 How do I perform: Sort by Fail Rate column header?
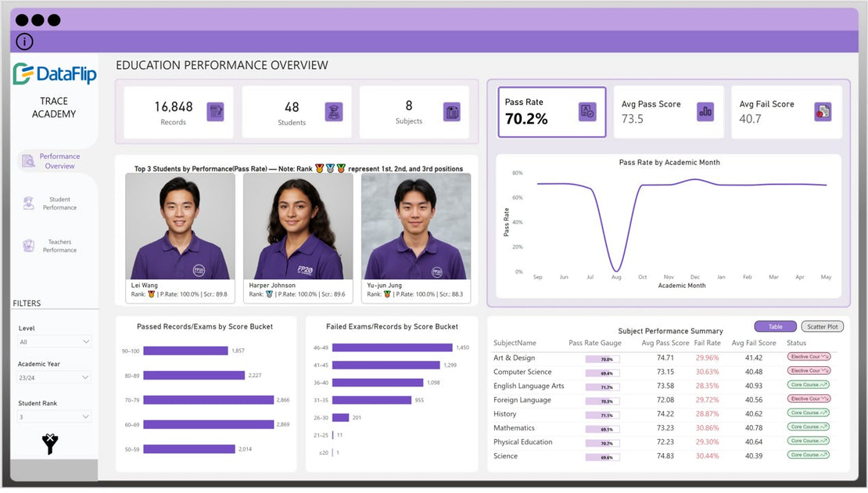(707, 343)
